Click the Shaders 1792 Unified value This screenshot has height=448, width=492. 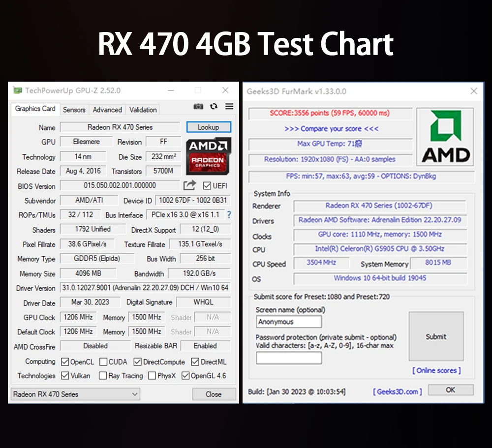93,229
